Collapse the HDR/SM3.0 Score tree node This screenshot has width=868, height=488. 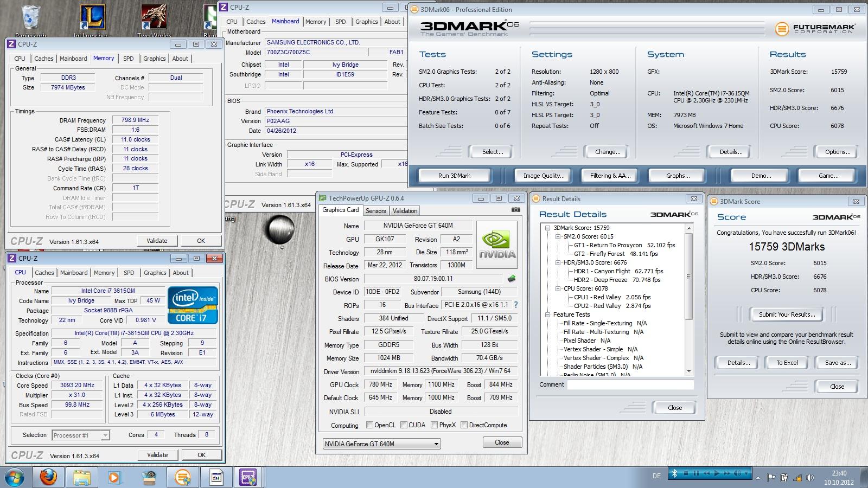pos(558,262)
